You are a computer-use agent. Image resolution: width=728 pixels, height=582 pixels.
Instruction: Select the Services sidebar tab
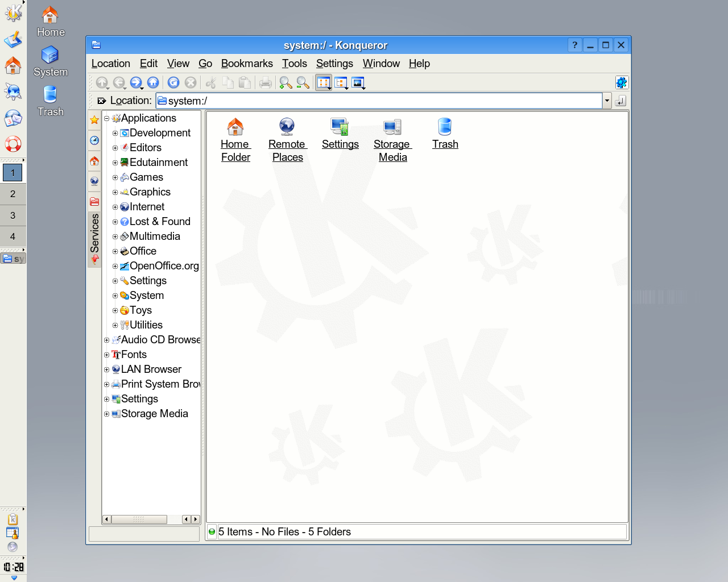(x=94, y=240)
